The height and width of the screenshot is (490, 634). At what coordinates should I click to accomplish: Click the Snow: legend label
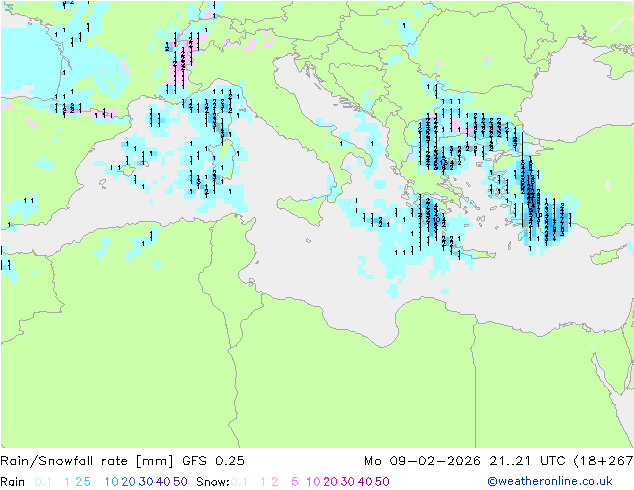[213, 482]
